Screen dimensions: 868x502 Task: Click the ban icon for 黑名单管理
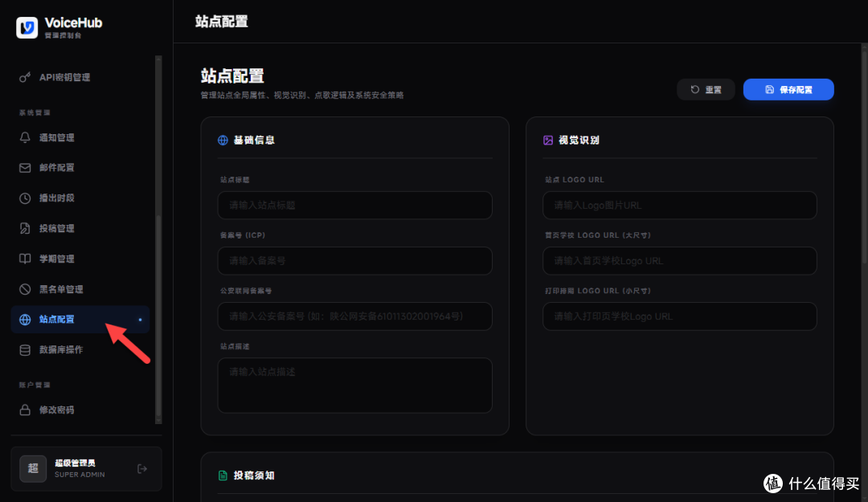pyautogui.click(x=25, y=289)
